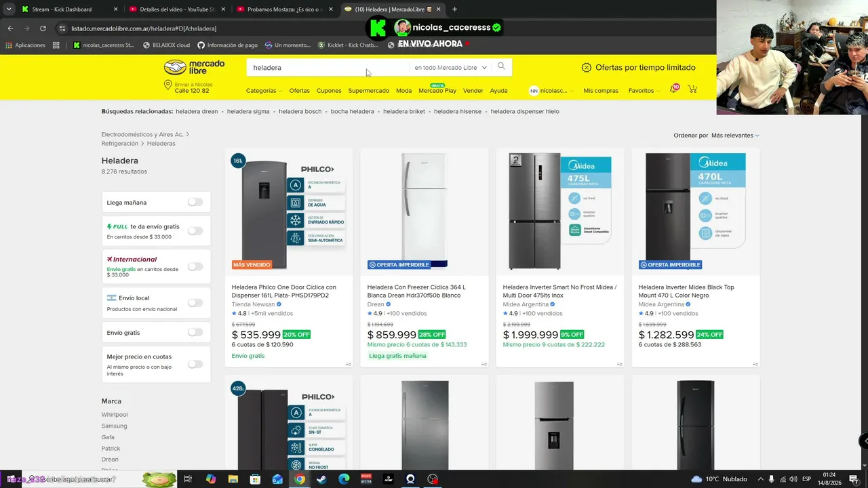Launch Steam from the taskbar
Image resolution: width=868 pixels, height=488 pixels.
pyautogui.click(x=321, y=479)
